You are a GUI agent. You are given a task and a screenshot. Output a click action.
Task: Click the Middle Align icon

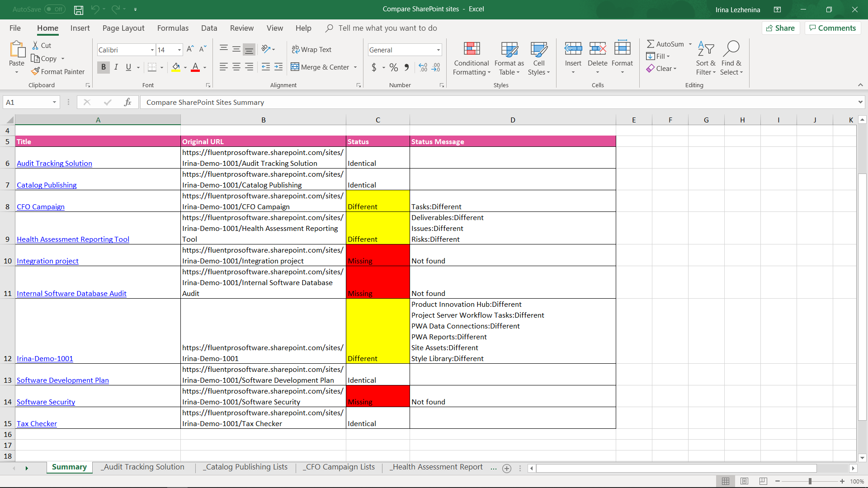pos(236,49)
